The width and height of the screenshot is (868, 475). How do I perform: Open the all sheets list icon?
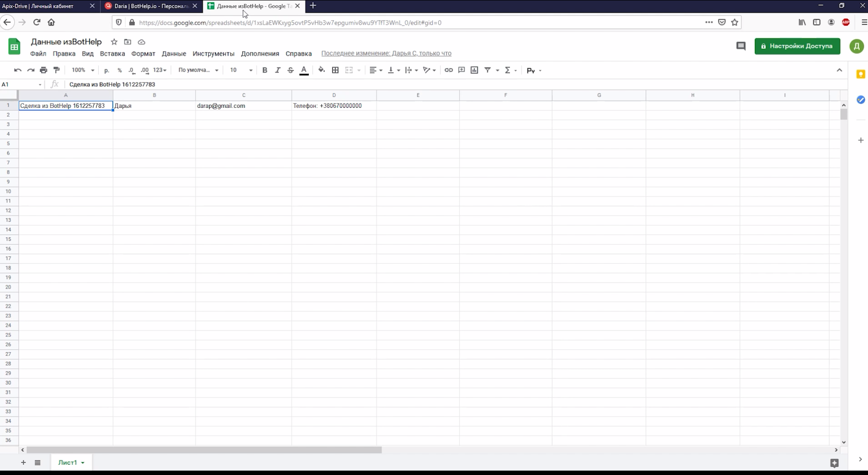[x=38, y=462]
